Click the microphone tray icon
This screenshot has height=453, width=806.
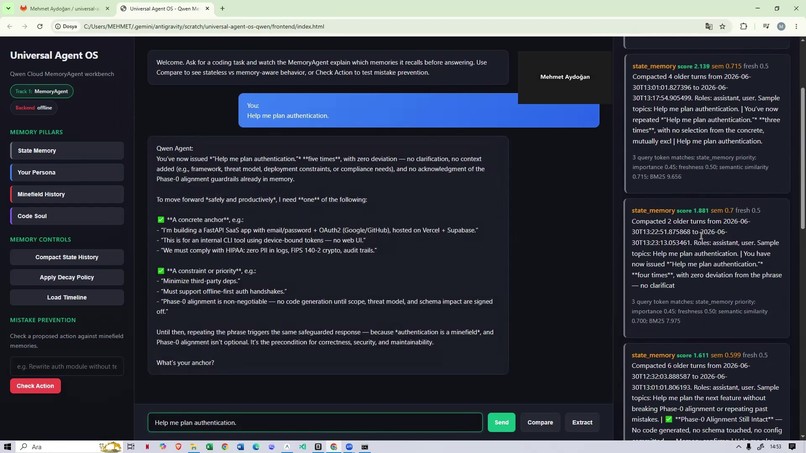click(748, 447)
